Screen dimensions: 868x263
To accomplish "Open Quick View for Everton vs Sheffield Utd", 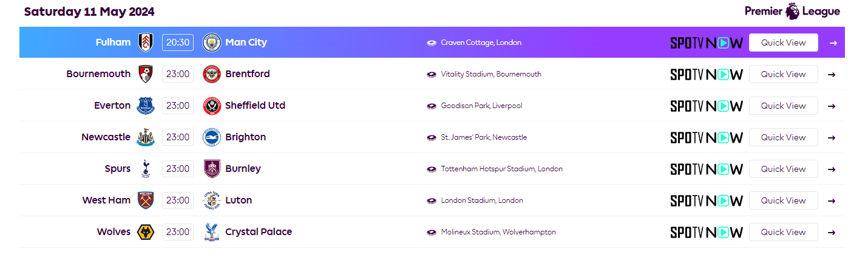I will click(x=783, y=106).
